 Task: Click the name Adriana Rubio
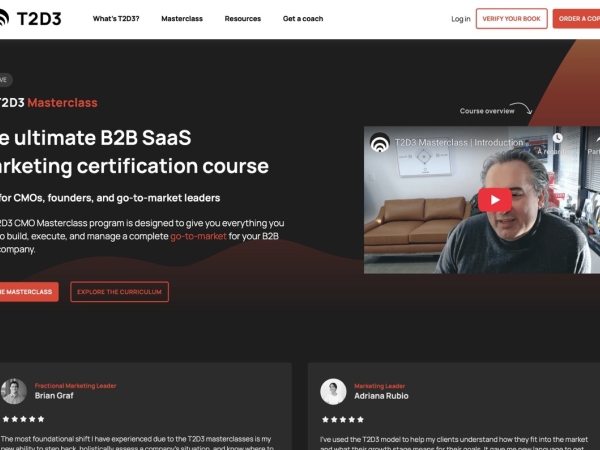(x=381, y=396)
